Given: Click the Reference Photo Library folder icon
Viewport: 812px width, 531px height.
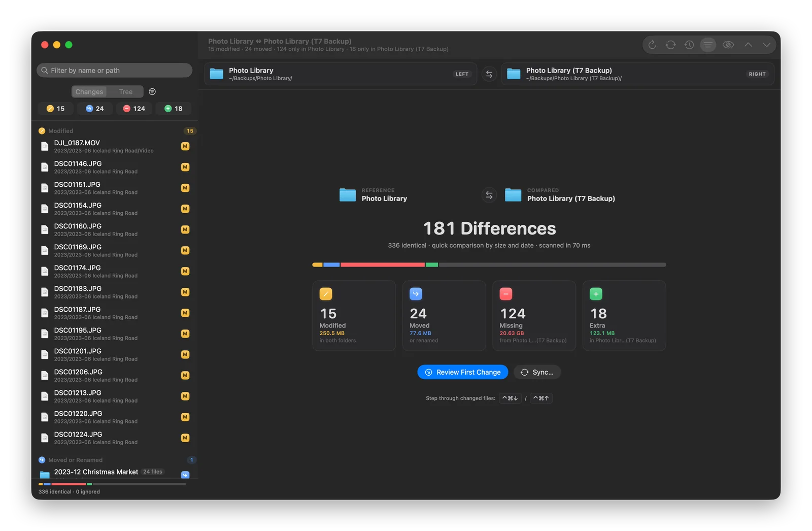Looking at the screenshot, I should [348, 195].
